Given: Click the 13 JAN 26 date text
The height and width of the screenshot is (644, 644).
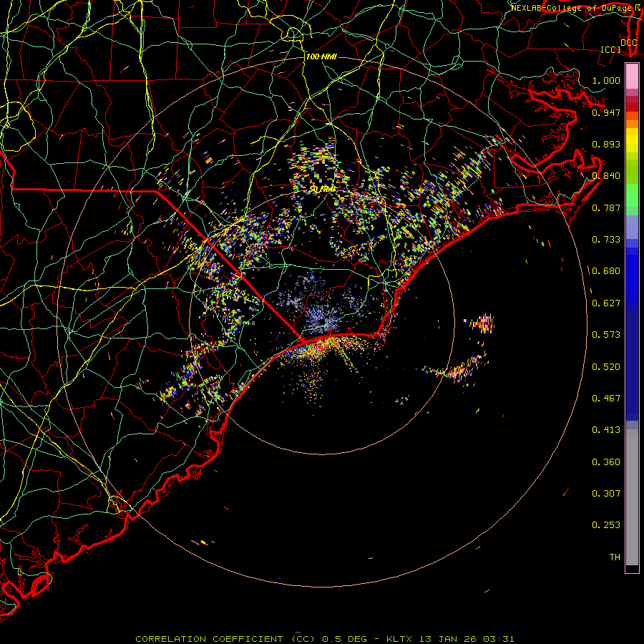Looking at the screenshot, I should pos(449,639).
